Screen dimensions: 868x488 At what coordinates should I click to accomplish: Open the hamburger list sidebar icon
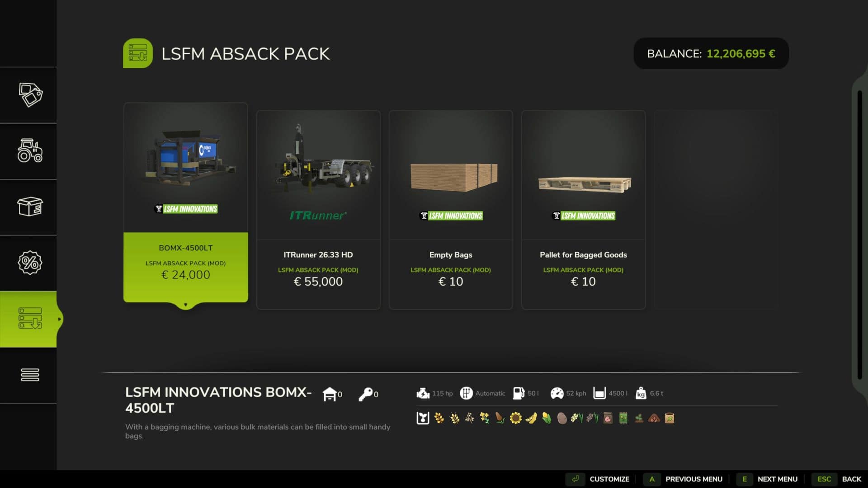[x=30, y=375]
